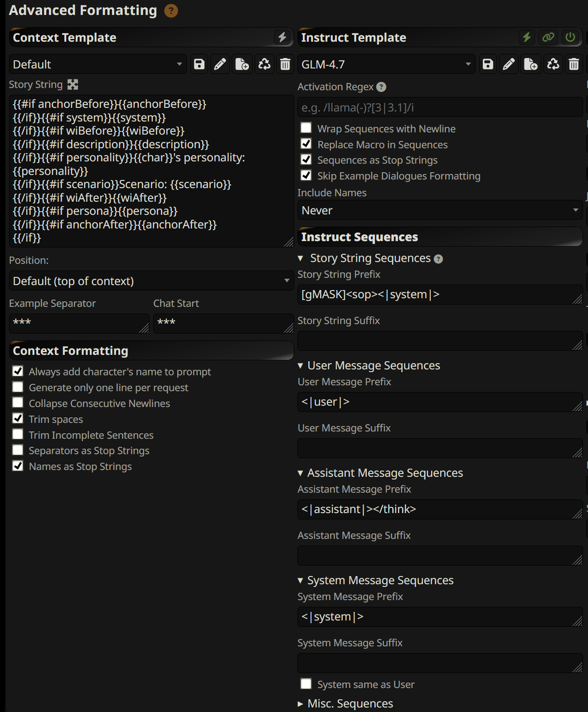Save the Default context template
This screenshot has width=588, height=712.
pos(199,64)
